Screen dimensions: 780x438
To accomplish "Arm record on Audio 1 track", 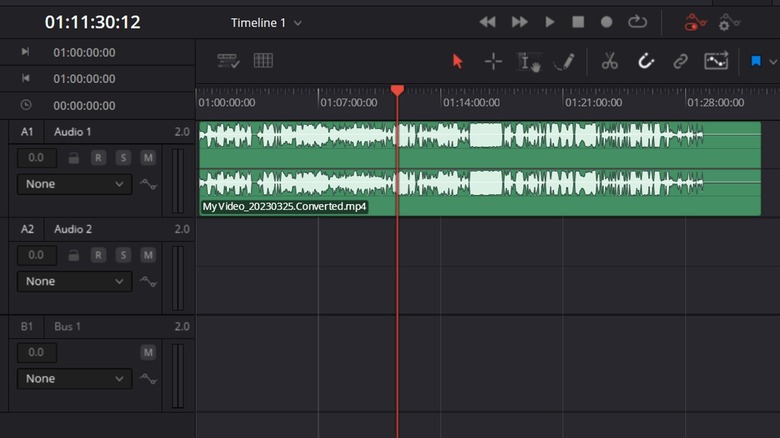I will coord(98,158).
